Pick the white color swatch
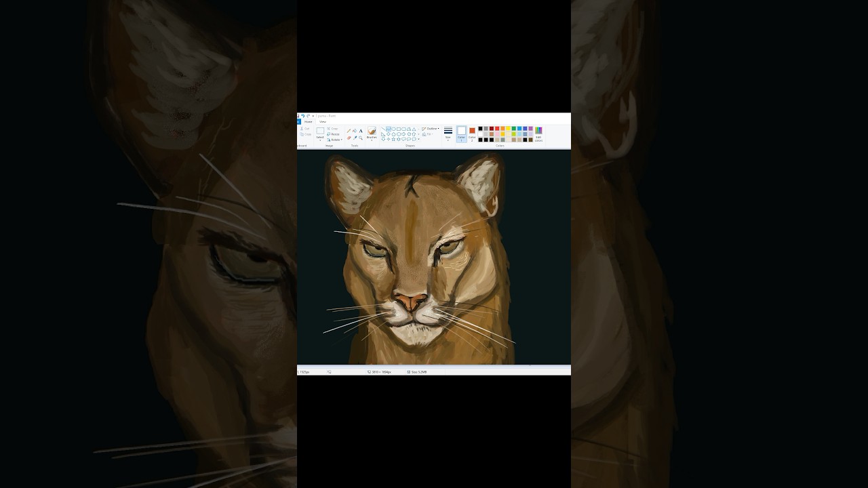The height and width of the screenshot is (488, 868). (x=480, y=134)
